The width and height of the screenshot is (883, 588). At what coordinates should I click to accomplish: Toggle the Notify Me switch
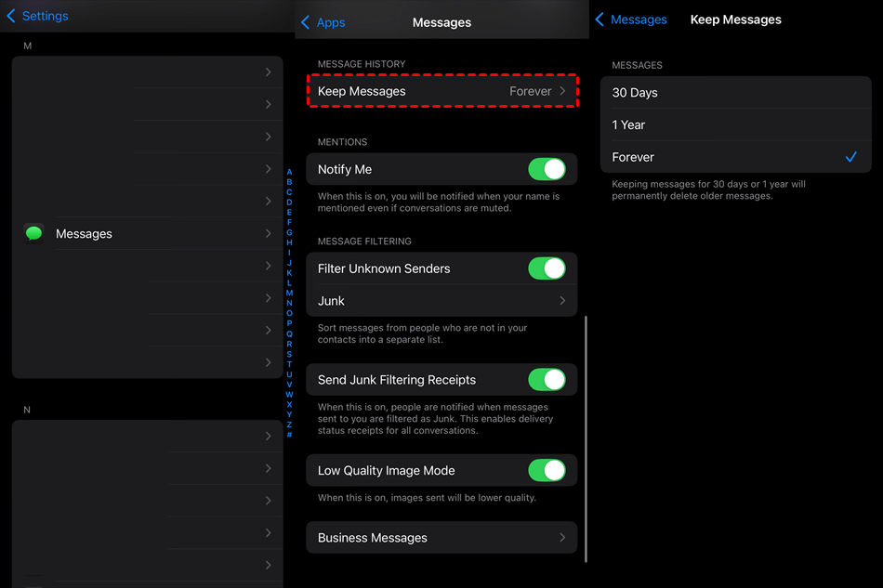click(x=547, y=169)
